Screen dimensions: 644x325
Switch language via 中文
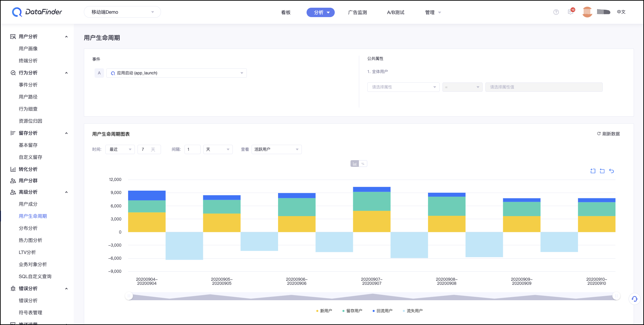pyautogui.click(x=621, y=12)
